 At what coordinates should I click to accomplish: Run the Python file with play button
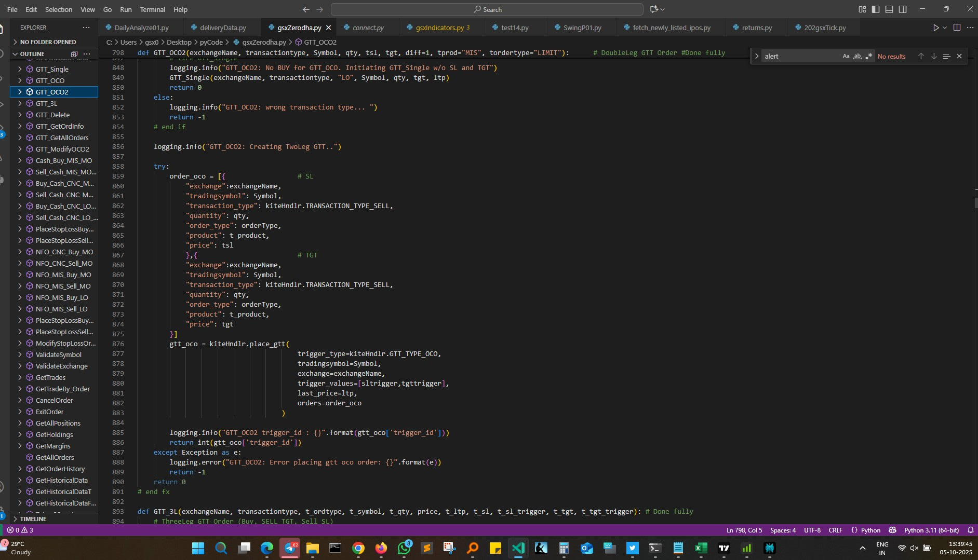(x=935, y=28)
